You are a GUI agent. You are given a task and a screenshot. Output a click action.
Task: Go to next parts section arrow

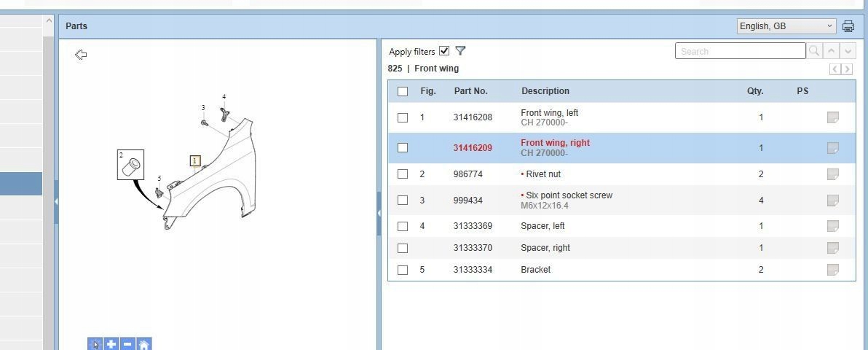point(847,69)
